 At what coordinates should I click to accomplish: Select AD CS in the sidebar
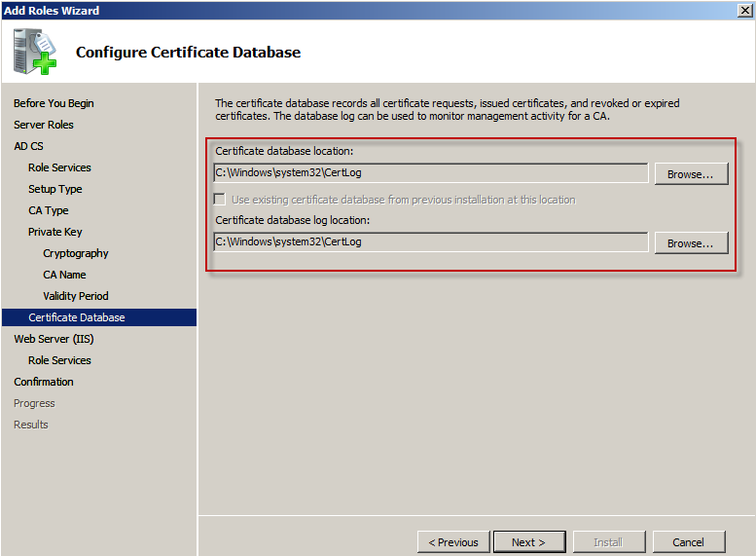tap(28, 146)
